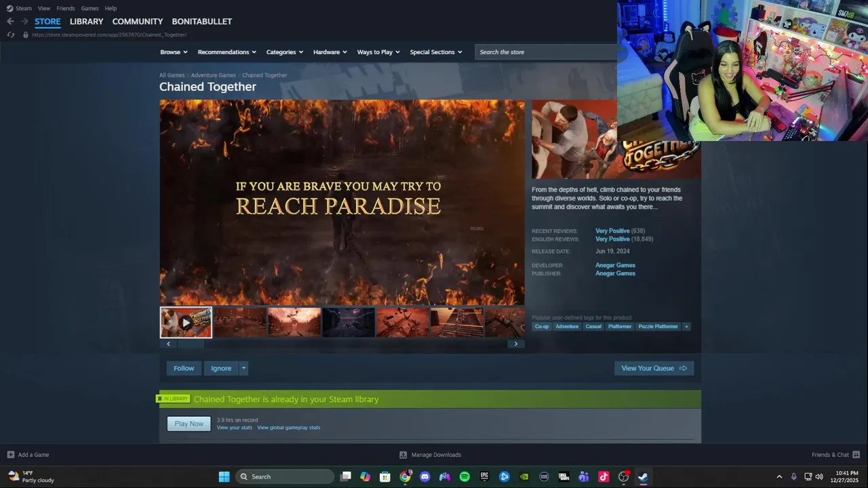
Task: Expand the Categories dropdown
Action: point(285,52)
